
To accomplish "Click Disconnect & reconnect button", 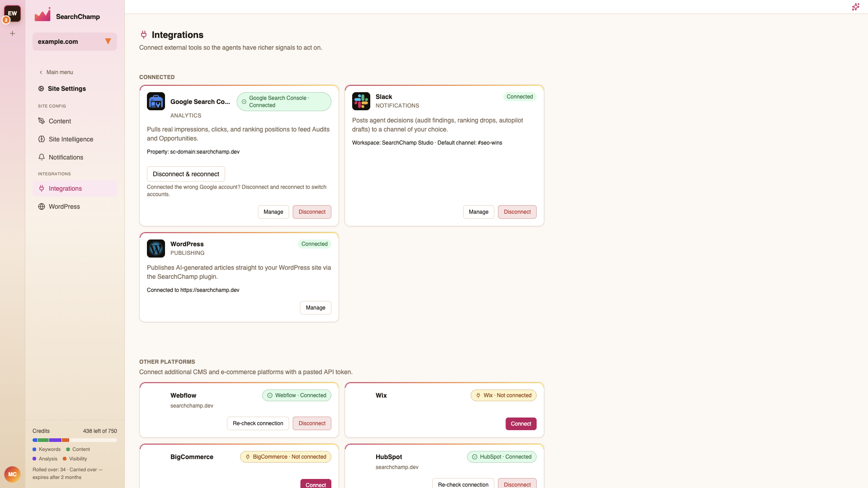I will click(186, 174).
